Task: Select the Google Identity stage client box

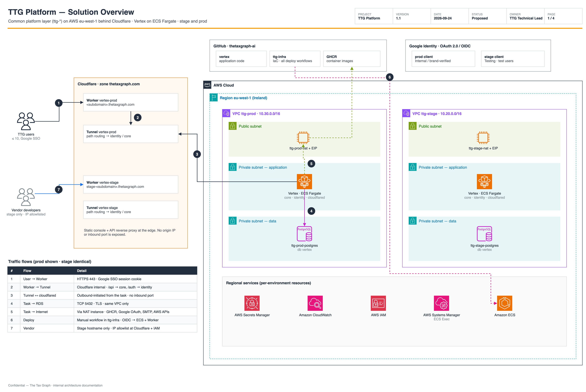Action: [x=513, y=59]
